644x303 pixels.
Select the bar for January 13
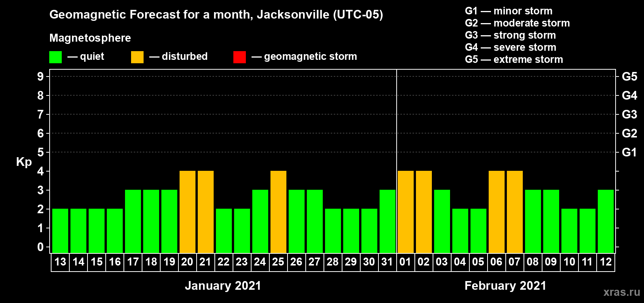60,231
